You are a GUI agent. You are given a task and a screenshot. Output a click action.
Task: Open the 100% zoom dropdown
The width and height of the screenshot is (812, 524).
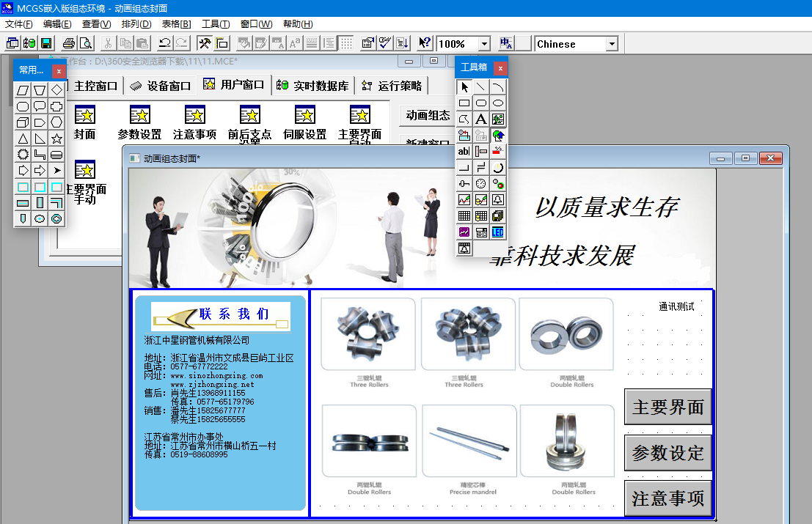click(483, 44)
